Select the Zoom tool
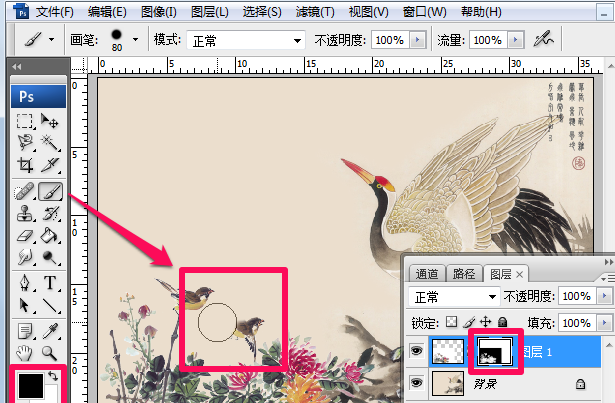The height and width of the screenshot is (403, 615). (x=50, y=353)
